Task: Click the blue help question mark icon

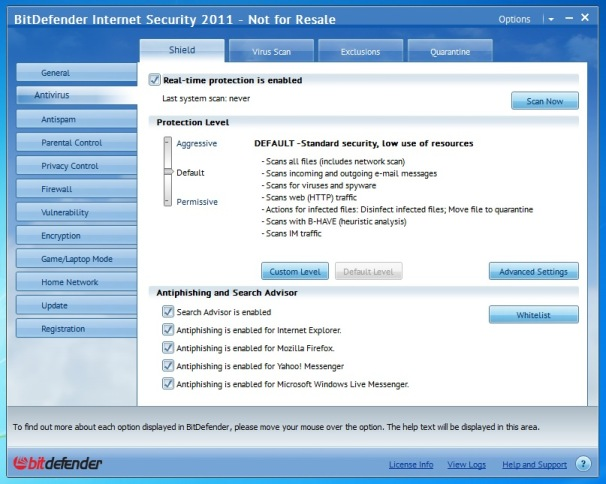Action: point(583,464)
